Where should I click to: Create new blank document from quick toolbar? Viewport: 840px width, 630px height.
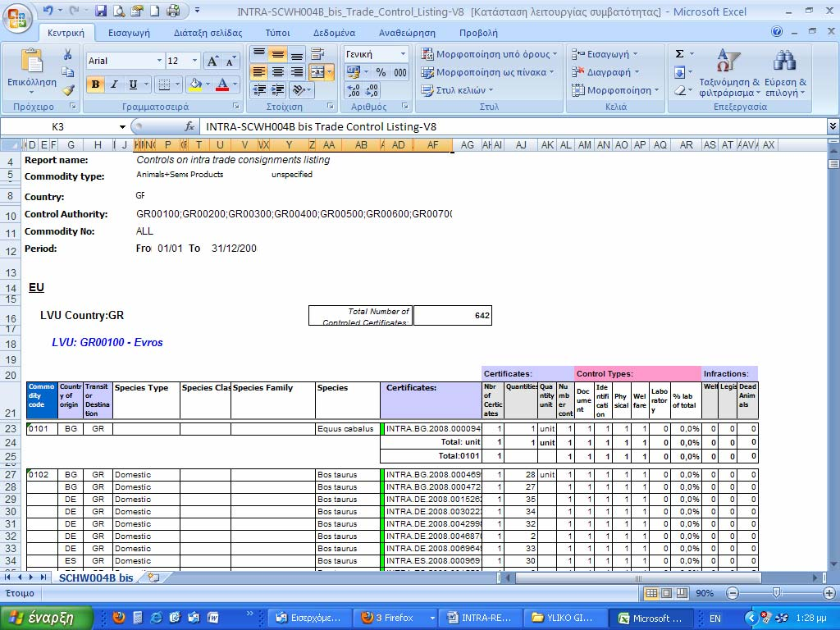154,10
